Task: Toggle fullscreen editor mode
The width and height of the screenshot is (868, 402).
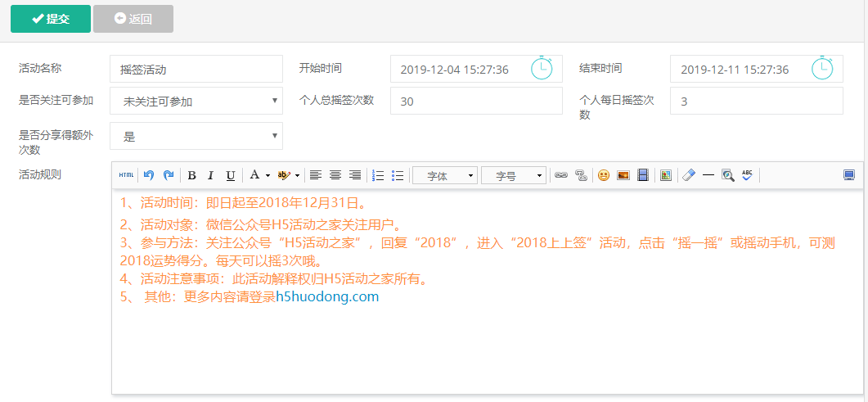Action: point(848,175)
